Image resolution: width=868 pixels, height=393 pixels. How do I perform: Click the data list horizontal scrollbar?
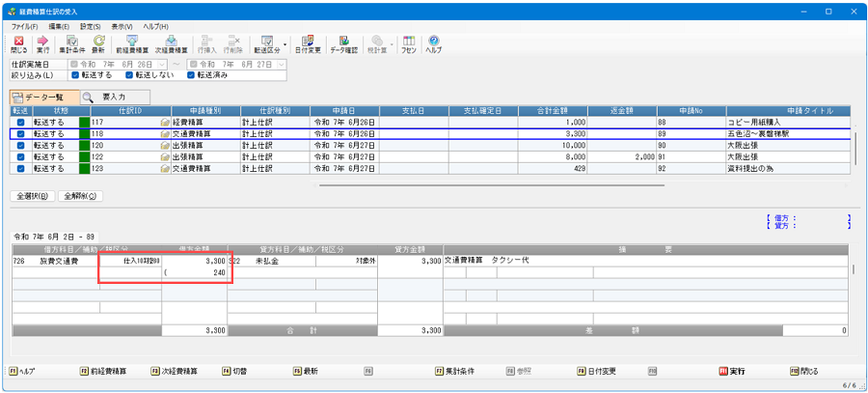click(492, 185)
